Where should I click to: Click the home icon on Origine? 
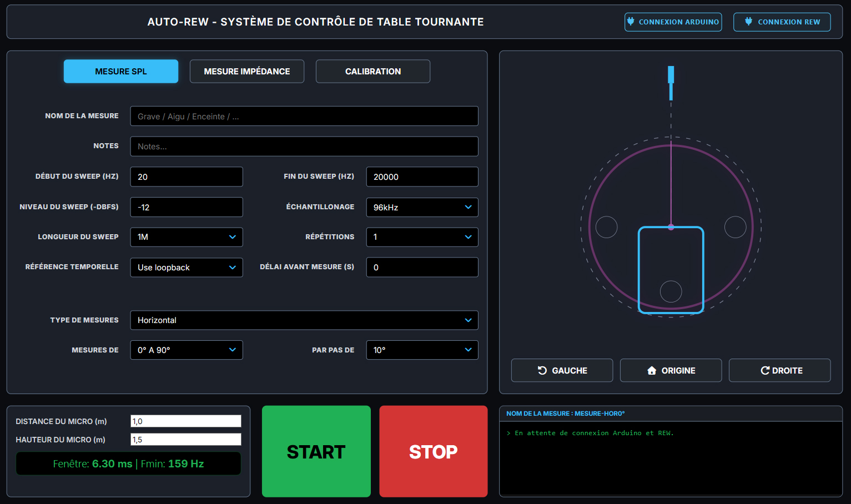coord(652,370)
